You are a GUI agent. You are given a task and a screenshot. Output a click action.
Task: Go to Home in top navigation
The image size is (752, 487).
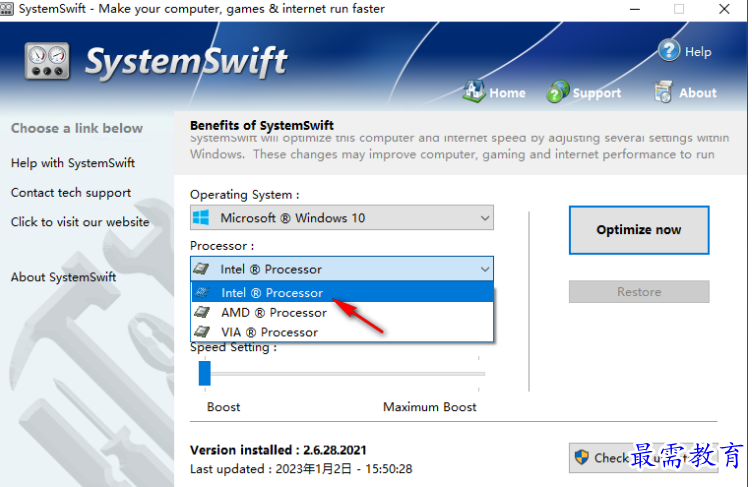tap(507, 93)
